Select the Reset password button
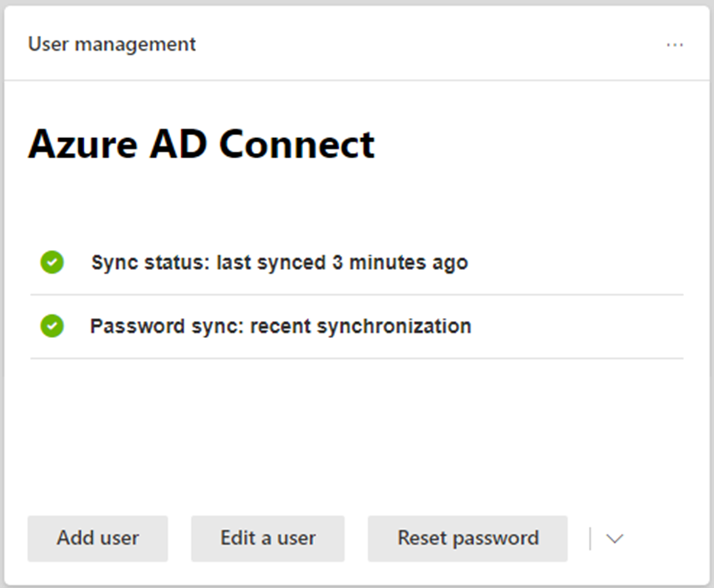This screenshot has width=714, height=588. click(468, 539)
